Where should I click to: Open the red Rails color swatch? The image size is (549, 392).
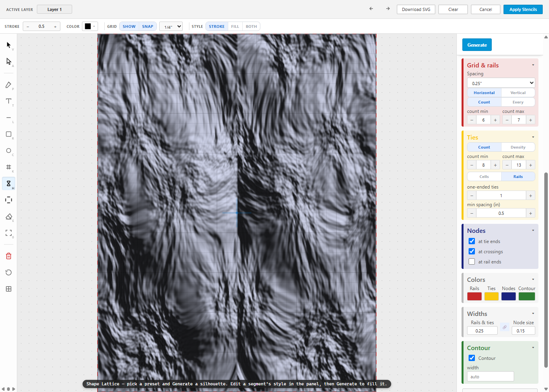(474, 296)
